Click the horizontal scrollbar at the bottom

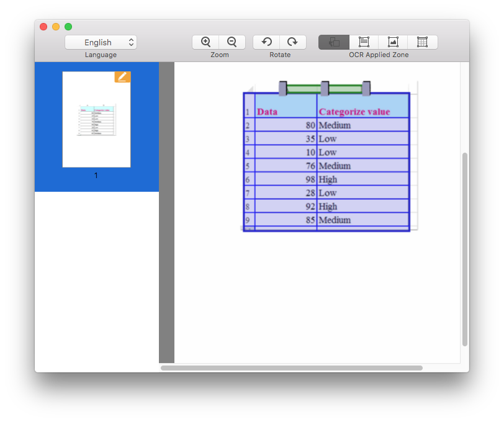[292, 368]
